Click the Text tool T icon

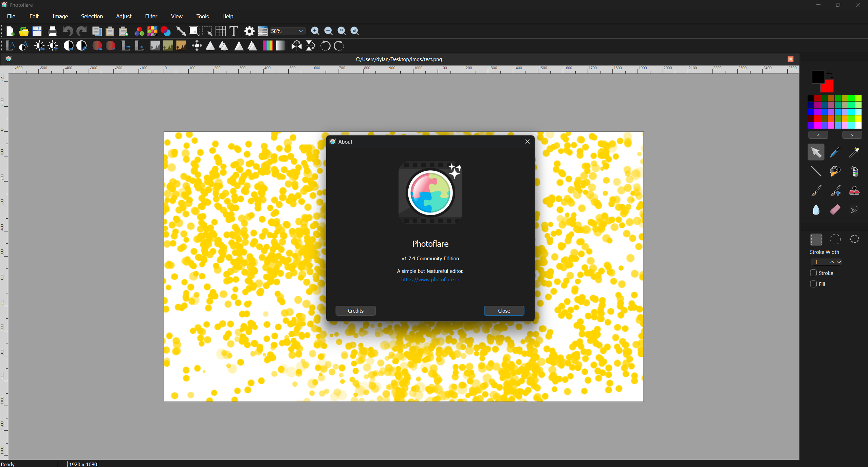pos(234,31)
